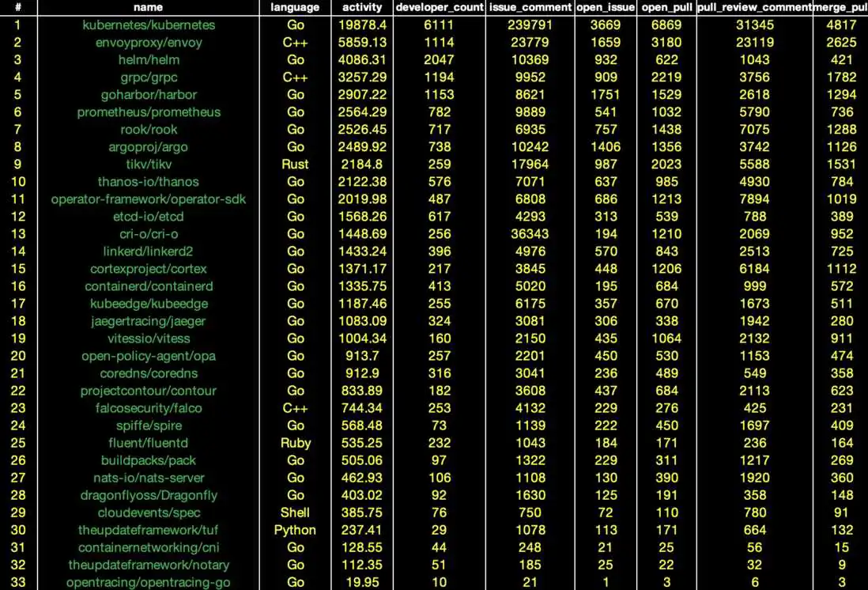Open the prometheus/prometheus link
The image size is (868, 590).
click(149, 112)
